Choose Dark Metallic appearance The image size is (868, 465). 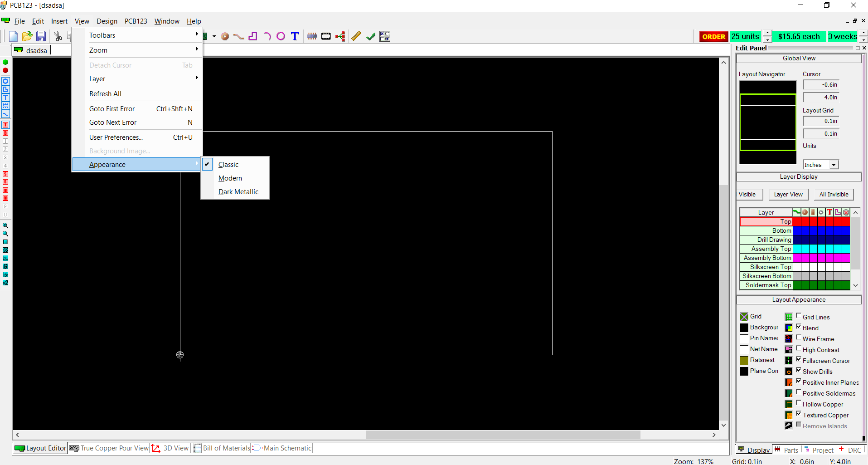[x=238, y=191]
